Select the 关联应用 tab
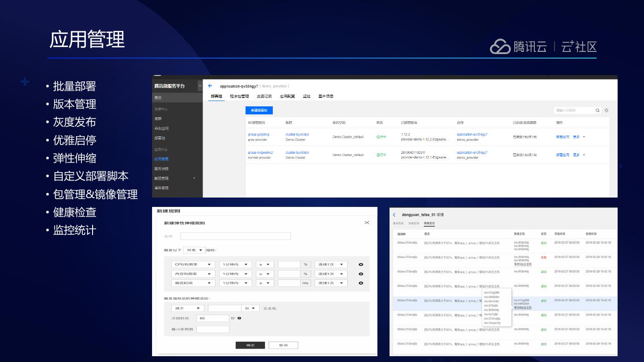Viewport: 644px width, 362px height. 414,223
